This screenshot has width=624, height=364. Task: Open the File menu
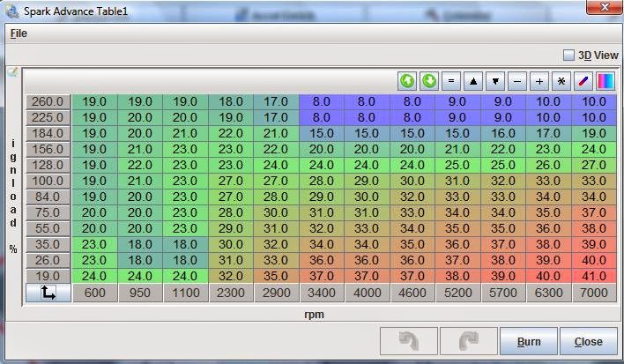(19, 33)
